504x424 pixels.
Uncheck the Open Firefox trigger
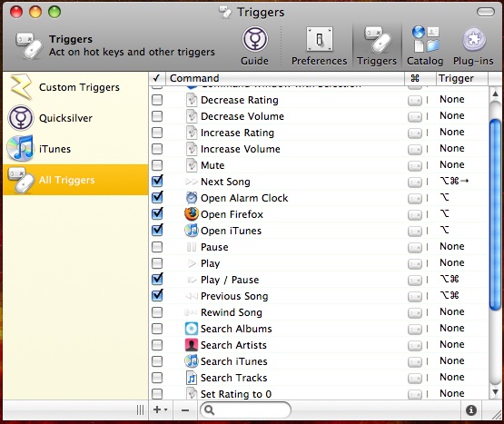coord(157,213)
